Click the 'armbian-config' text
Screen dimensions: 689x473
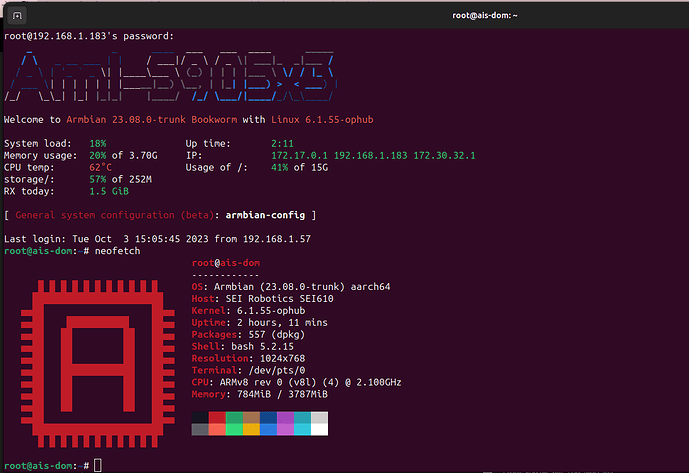(x=265, y=215)
